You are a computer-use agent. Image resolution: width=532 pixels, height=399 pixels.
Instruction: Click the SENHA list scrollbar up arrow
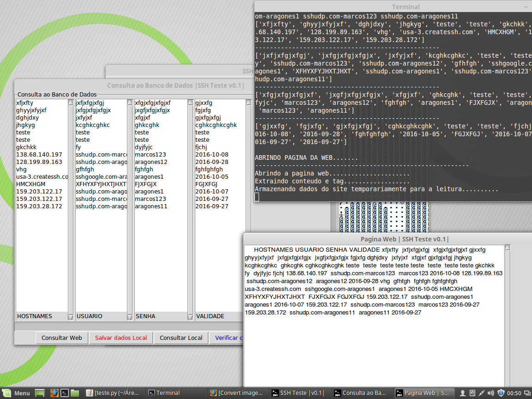click(190, 103)
